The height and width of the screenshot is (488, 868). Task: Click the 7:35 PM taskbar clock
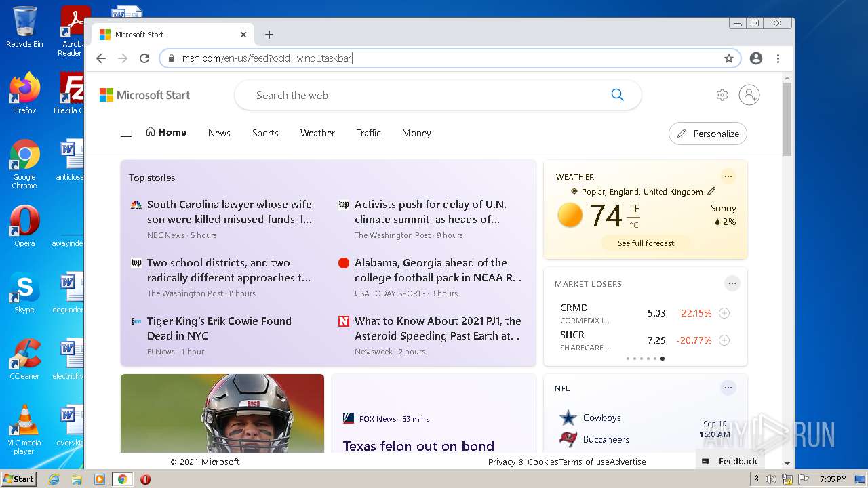click(x=833, y=479)
